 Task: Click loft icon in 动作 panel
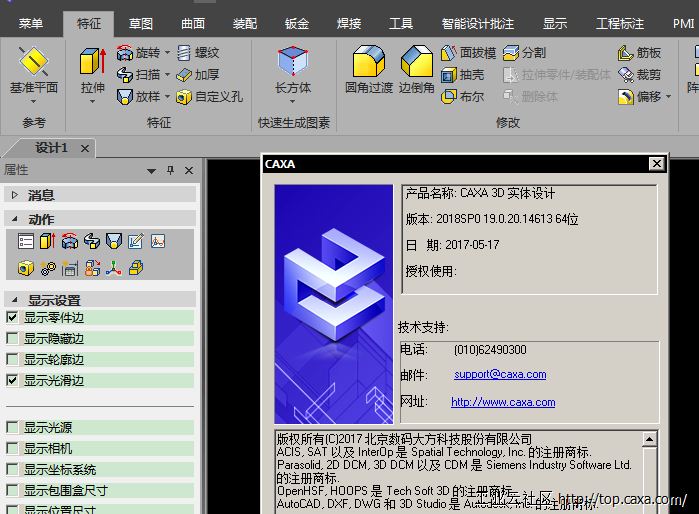[114, 241]
